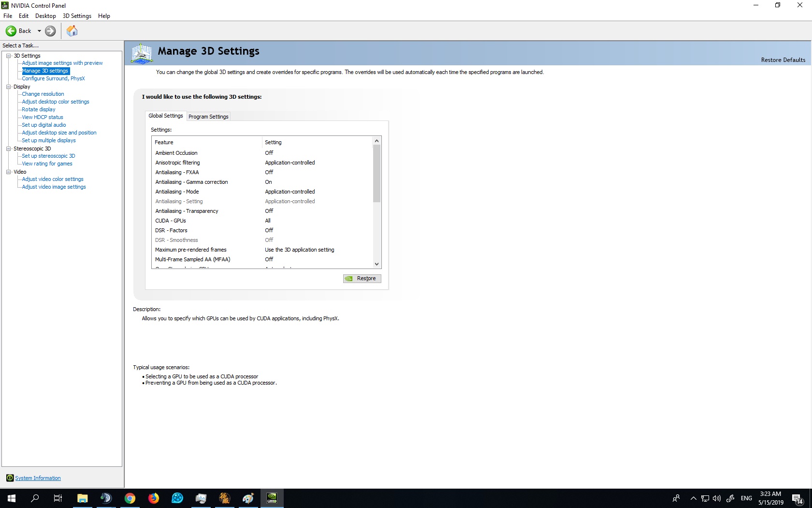Click the green Back arrow icon

pos(11,31)
